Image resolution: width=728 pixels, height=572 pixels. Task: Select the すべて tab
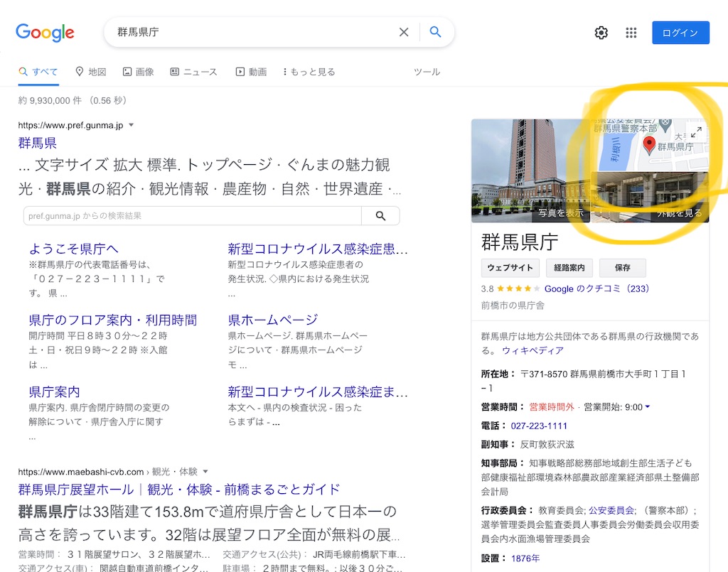(38, 72)
